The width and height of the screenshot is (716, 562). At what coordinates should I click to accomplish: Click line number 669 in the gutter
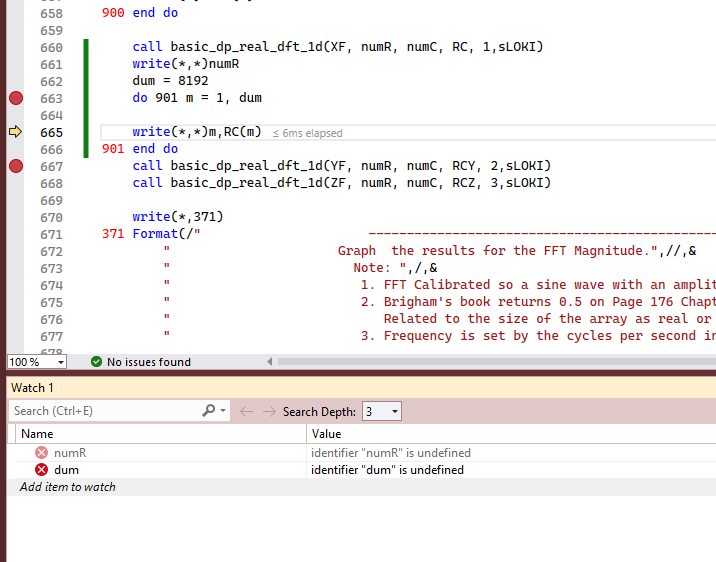[x=51, y=200]
